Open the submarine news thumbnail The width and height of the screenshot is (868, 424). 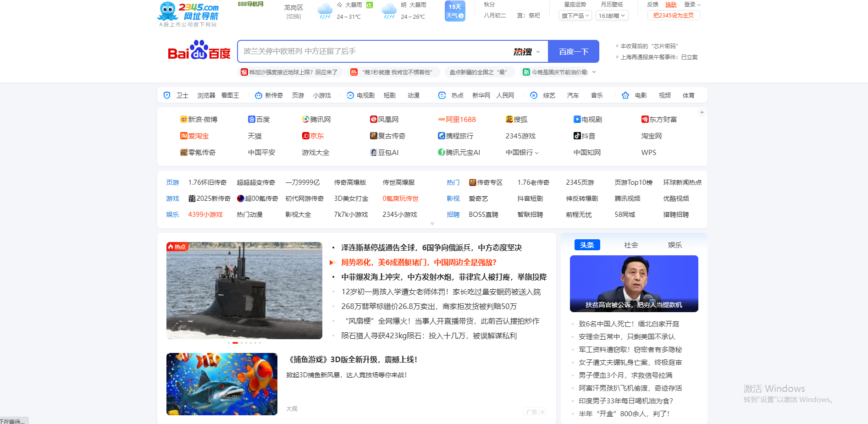244,291
